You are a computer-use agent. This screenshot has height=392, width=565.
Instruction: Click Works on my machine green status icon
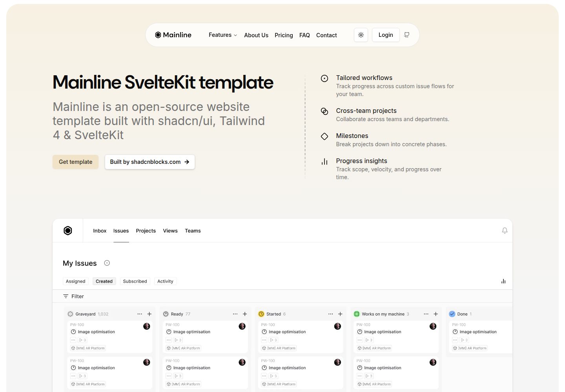[x=357, y=314]
